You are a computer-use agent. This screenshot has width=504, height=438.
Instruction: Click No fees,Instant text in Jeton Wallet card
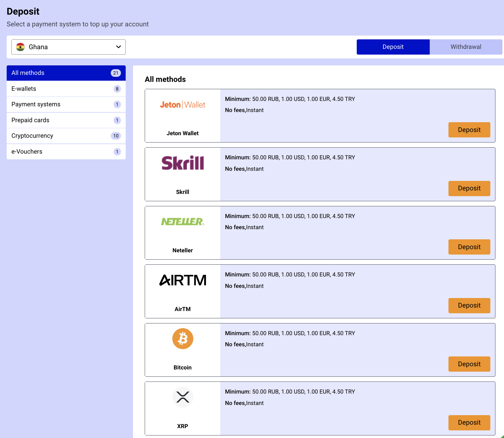tap(244, 110)
